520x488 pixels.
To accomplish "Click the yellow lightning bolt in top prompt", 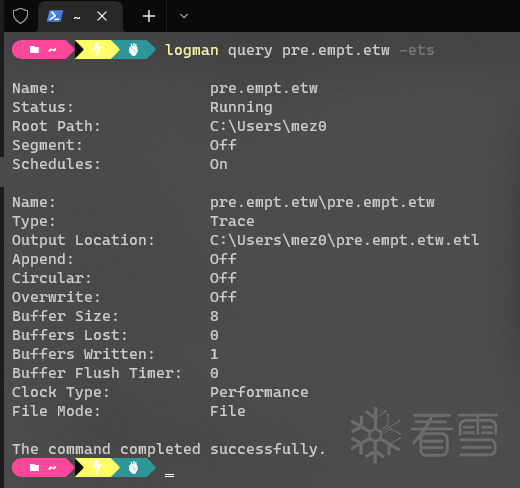I will coord(97,50).
